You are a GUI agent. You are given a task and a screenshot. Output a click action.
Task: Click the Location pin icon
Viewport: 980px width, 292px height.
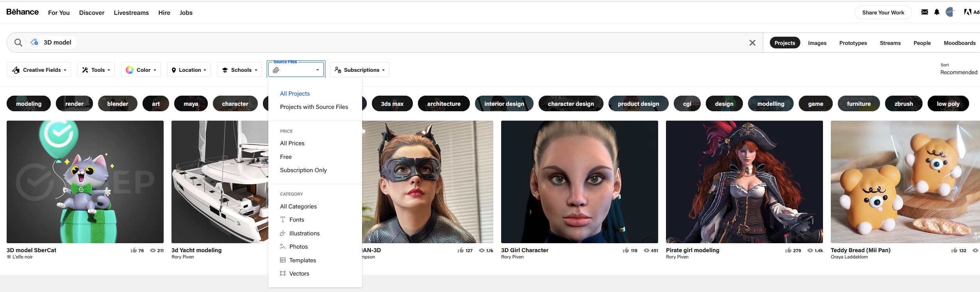174,70
